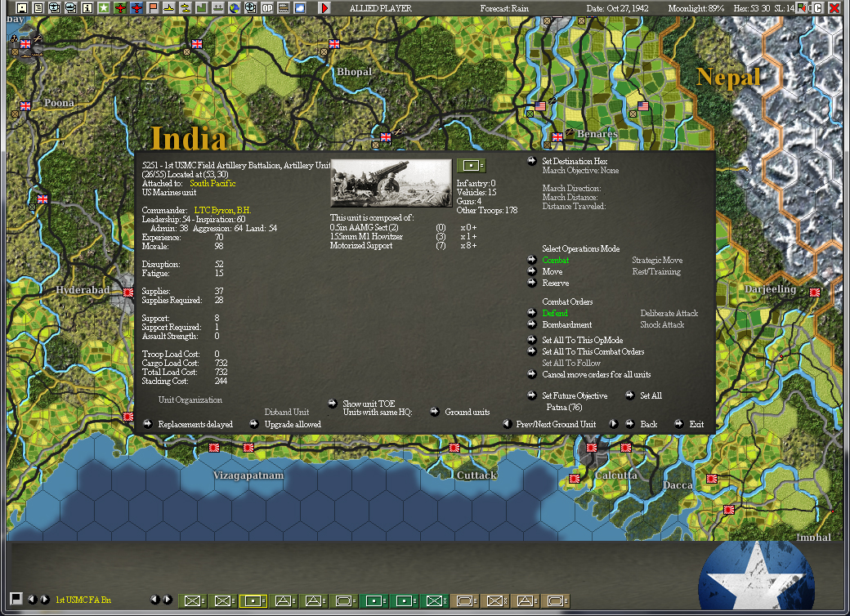Click Set All To This Combat Orders
850x616 pixels.
point(593,351)
